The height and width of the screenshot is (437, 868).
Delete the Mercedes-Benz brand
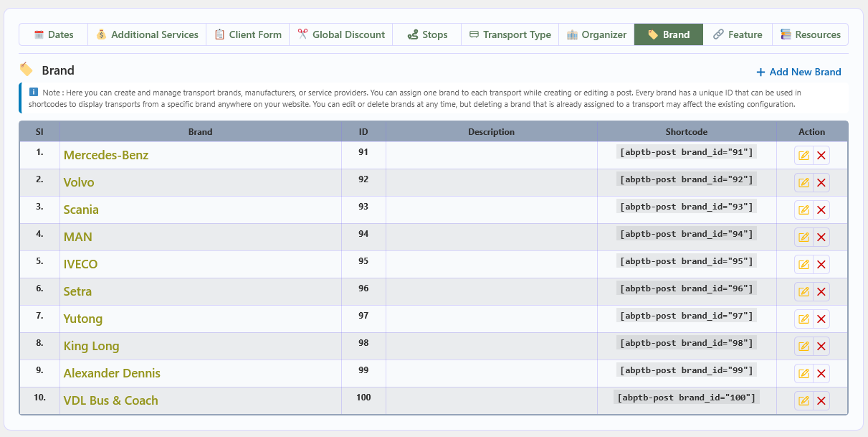821,156
